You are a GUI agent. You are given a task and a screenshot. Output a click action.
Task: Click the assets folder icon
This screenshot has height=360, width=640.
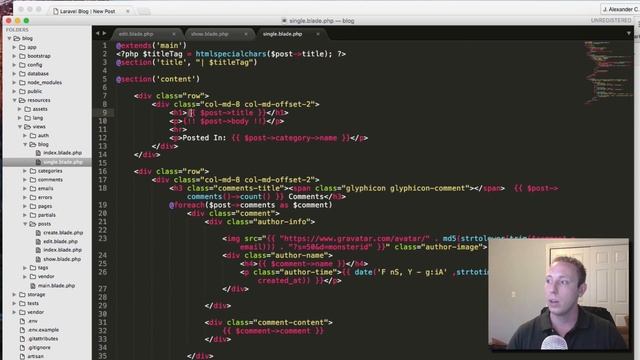click(28, 109)
